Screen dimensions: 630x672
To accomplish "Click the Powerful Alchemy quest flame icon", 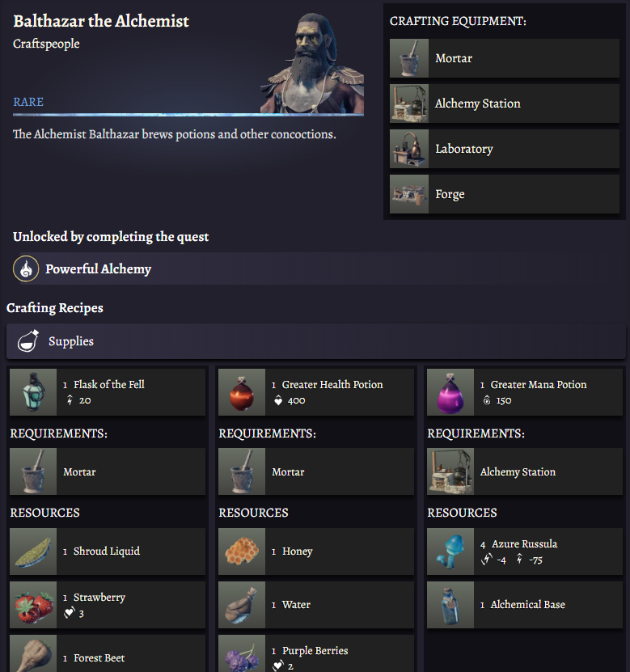I will [26, 268].
